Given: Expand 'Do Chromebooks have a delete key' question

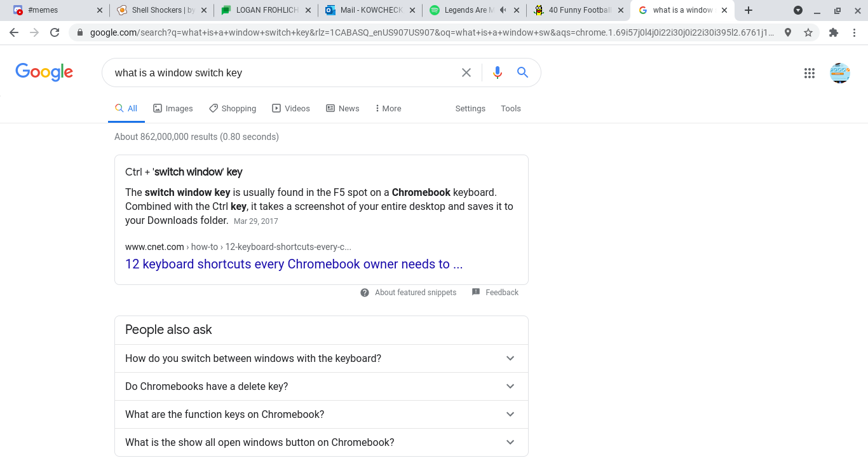Looking at the screenshot, I should click(x=322, y=386).
